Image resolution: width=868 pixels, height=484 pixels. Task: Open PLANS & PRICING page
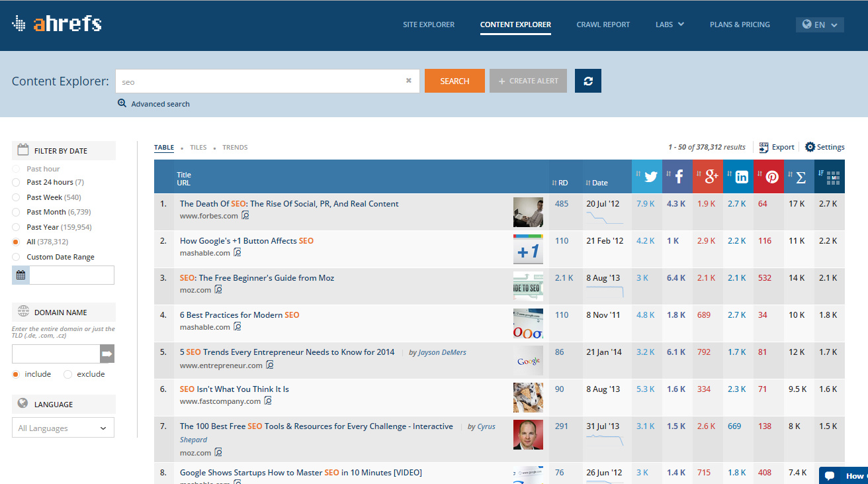point(740,24)
